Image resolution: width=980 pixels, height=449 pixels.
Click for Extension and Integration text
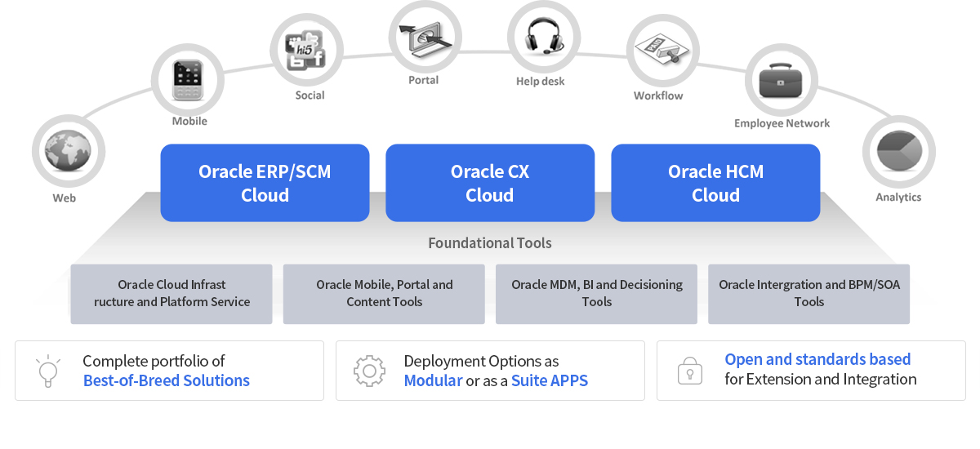click(821, 380)
